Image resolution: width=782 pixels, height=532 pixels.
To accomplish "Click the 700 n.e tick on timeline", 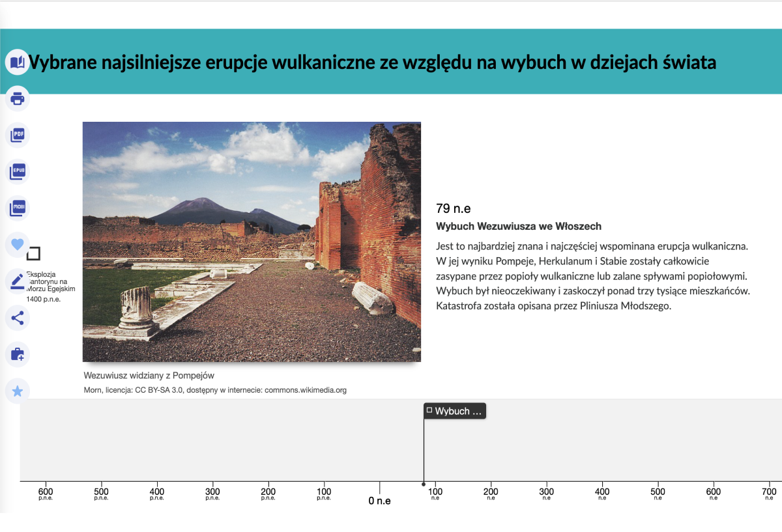I will coord(769,493).
